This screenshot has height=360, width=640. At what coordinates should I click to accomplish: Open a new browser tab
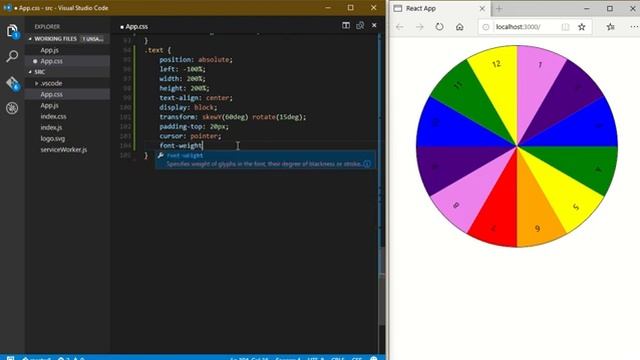[x=499, y=8]
